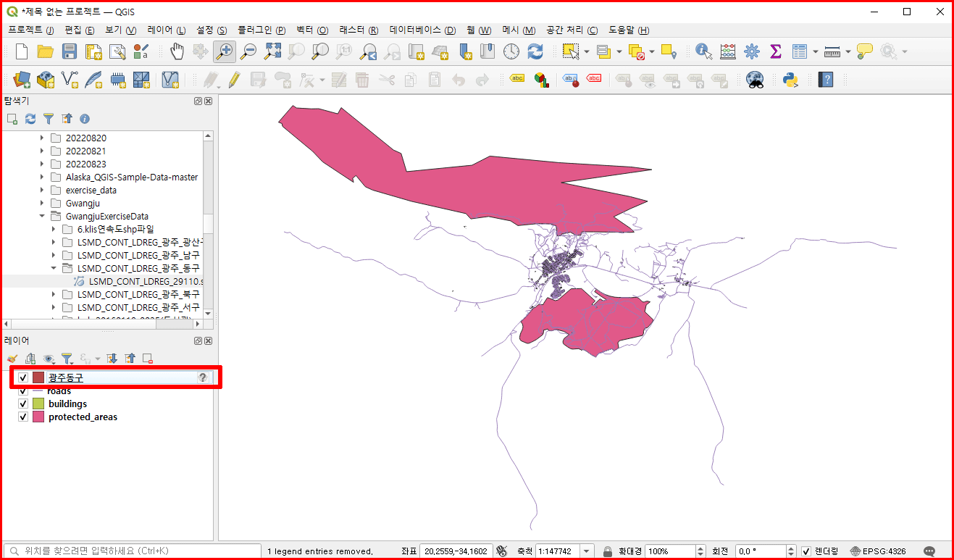Click the globe with binoculars icon

click(756, 80)
